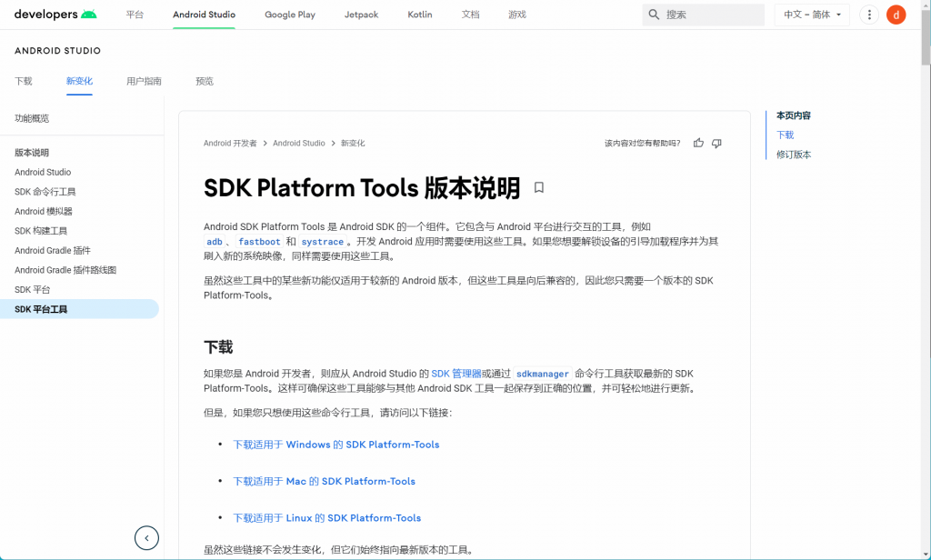Viewport: 931px width, 560px height.
Task: Bookmark this page with the bookmark icon
Action: 538,187
